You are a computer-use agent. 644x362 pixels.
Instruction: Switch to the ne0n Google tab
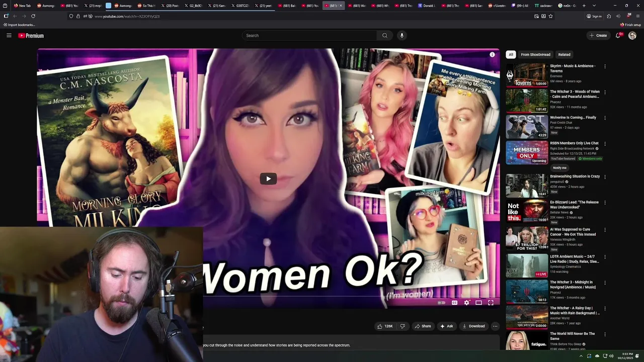[x=568, y=6]
